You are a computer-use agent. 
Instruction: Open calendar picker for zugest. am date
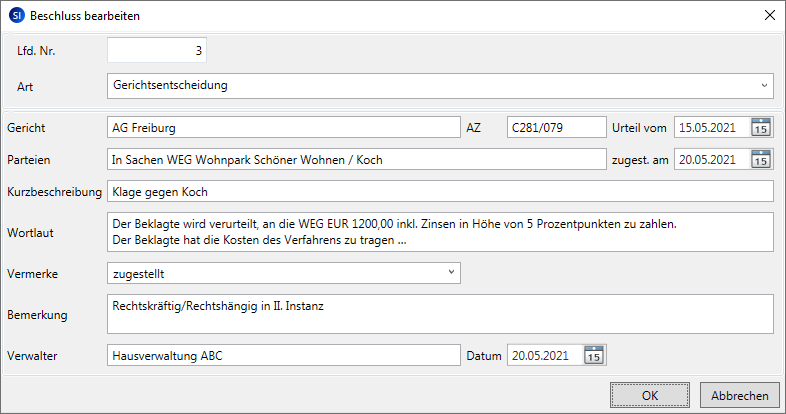pyautogui.click(x=761, y=159)
